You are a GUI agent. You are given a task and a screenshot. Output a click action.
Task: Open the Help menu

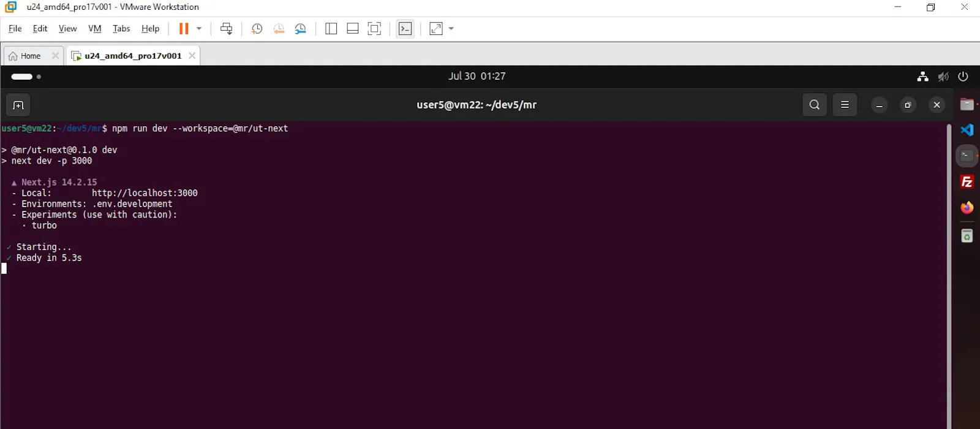click(150, 29)
